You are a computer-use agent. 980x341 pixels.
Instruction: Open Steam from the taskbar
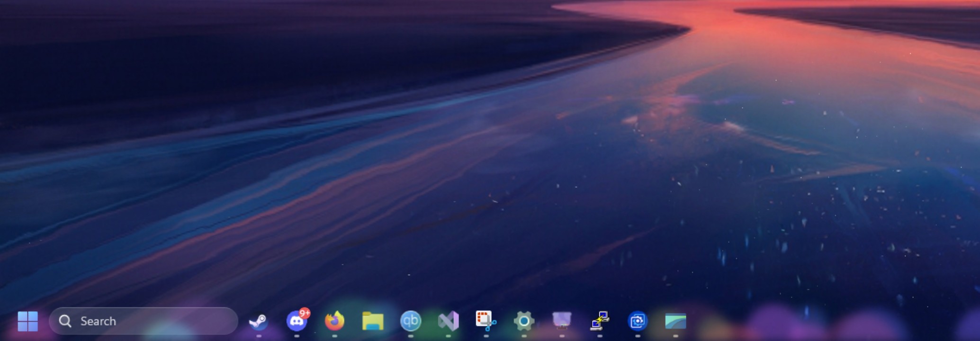tap(259, 322)
